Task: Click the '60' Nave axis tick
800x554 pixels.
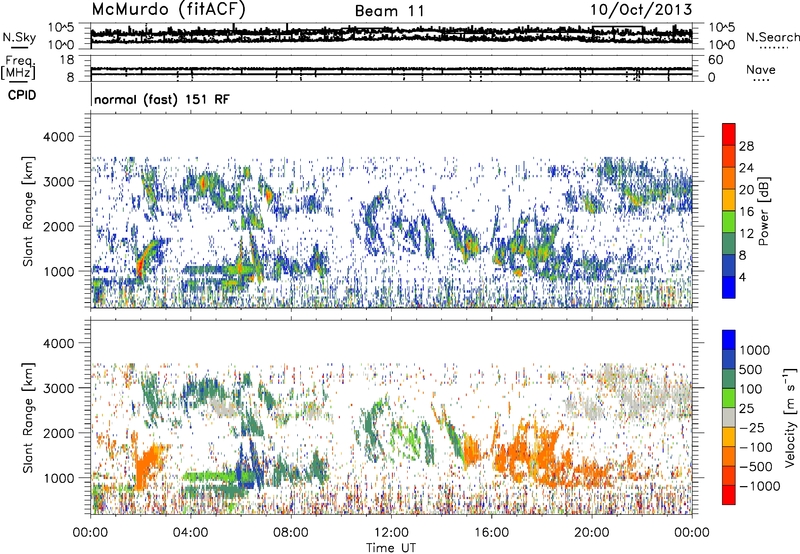Action: (x=715, y=60)
